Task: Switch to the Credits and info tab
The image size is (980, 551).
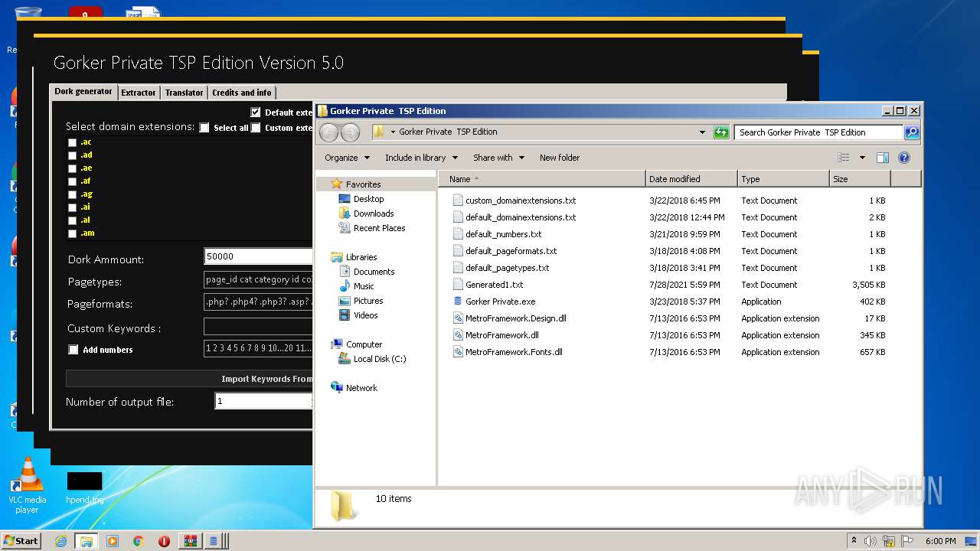Action: [x=242, y=93]
